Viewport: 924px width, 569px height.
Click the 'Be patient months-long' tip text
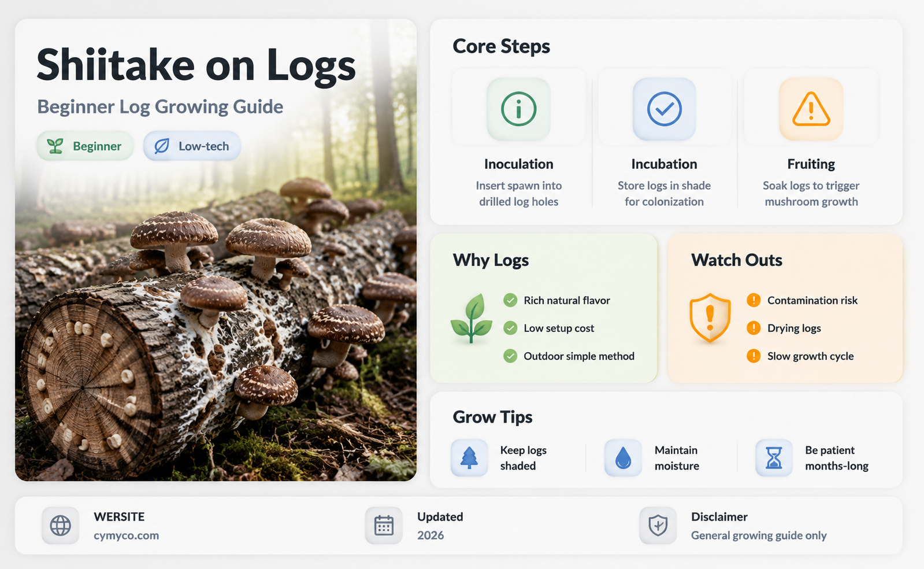pos(837,458)
